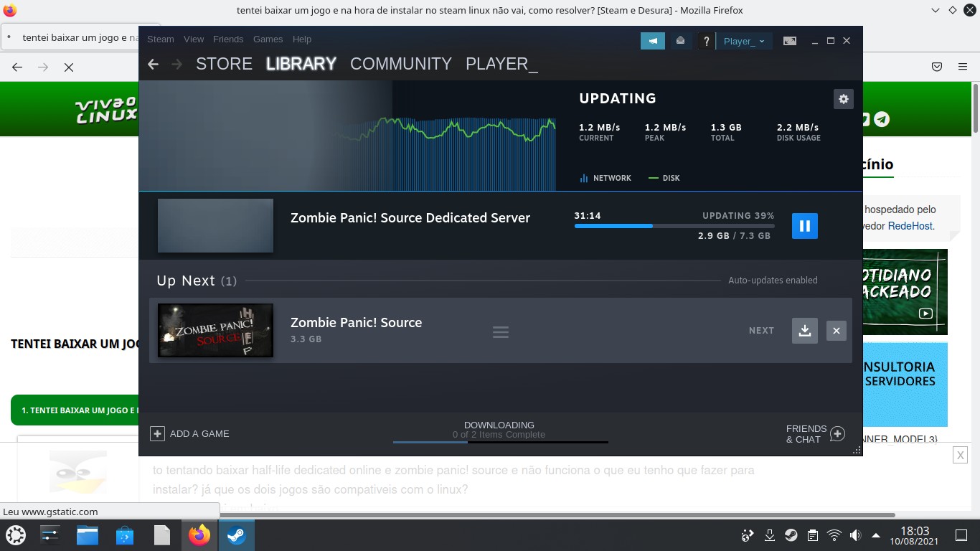Screen dimensions: 980x551
Task: Open the Steam announcements megaphone icon
Action: [x=653, y=41]
